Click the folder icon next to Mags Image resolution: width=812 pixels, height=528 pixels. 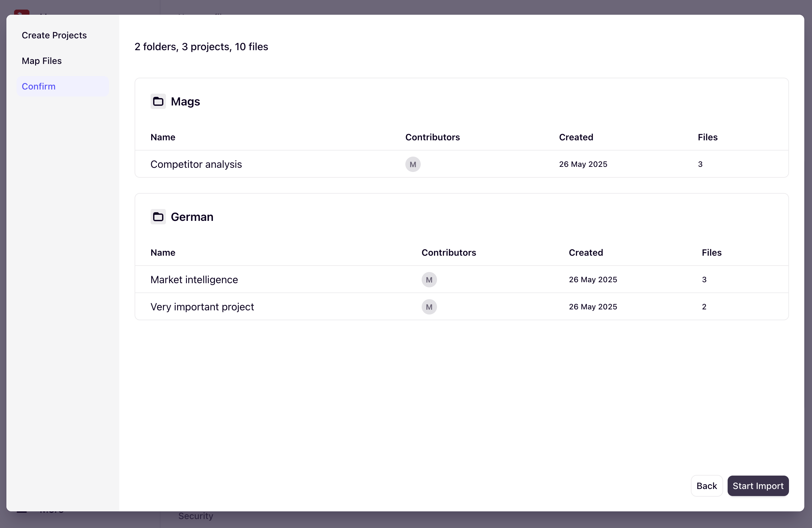[158, 101]
